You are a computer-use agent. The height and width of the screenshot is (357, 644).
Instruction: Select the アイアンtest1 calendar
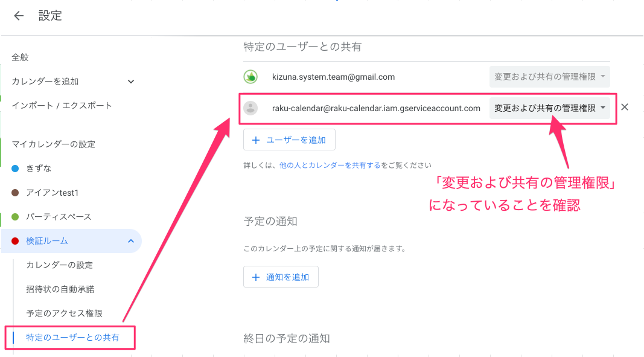[52, 193]
